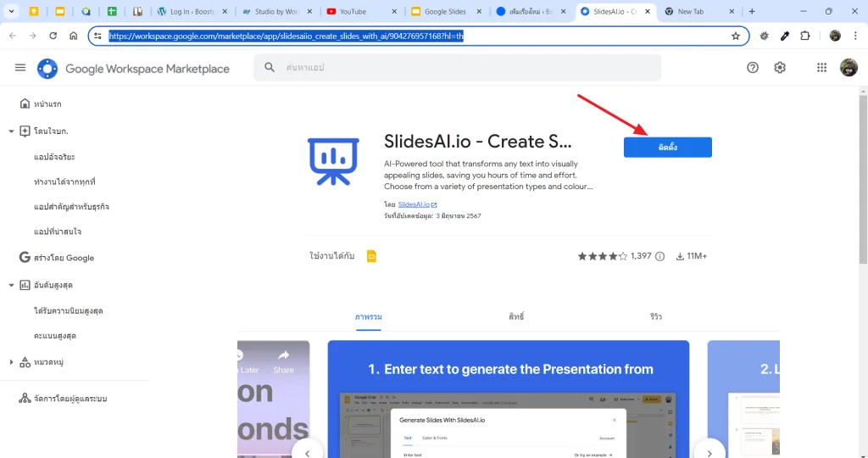This screenshot has width=868, height=458.
Task: Show rating info next to 1,397
Action: pos(659,256)
